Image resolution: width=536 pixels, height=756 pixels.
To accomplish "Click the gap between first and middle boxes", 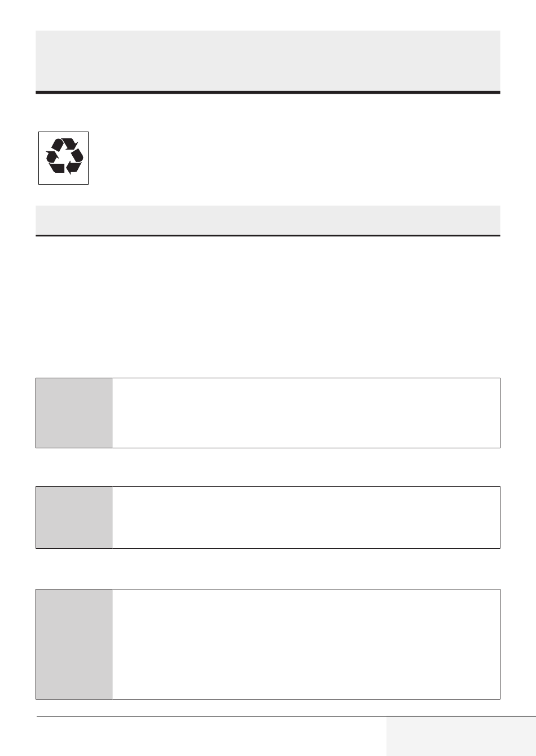I will click(x=267, y=467).
